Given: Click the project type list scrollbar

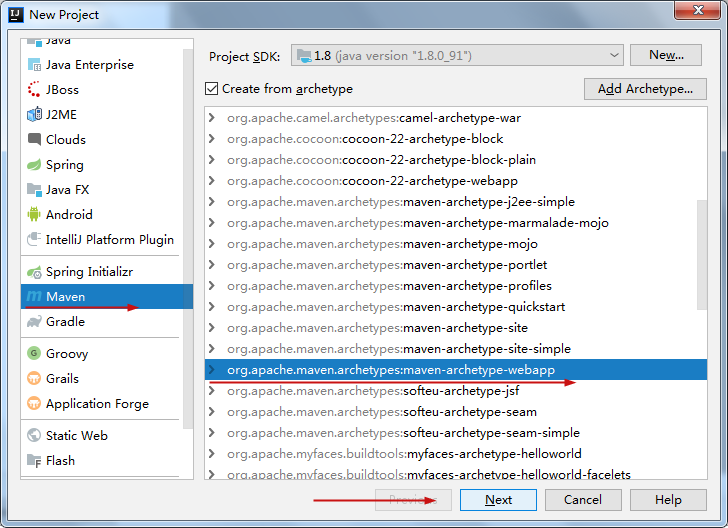Looking at the screenshot, I should [188, 239].
